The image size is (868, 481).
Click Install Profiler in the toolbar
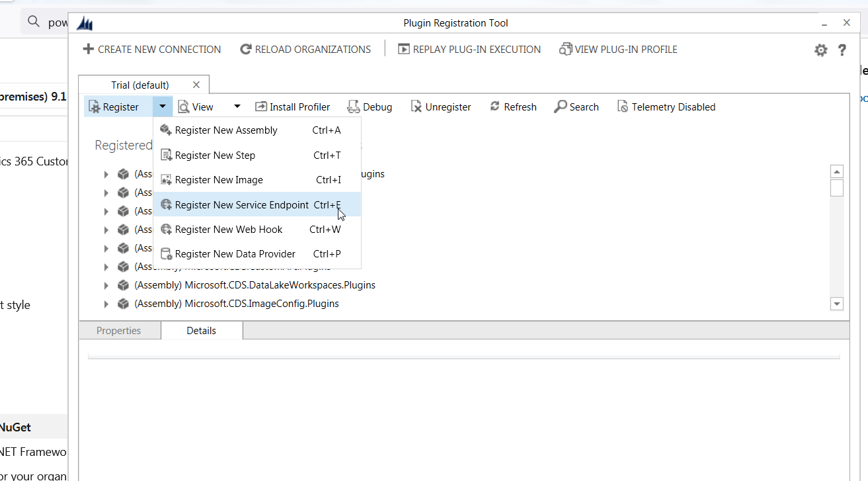[x=292, y=107]
